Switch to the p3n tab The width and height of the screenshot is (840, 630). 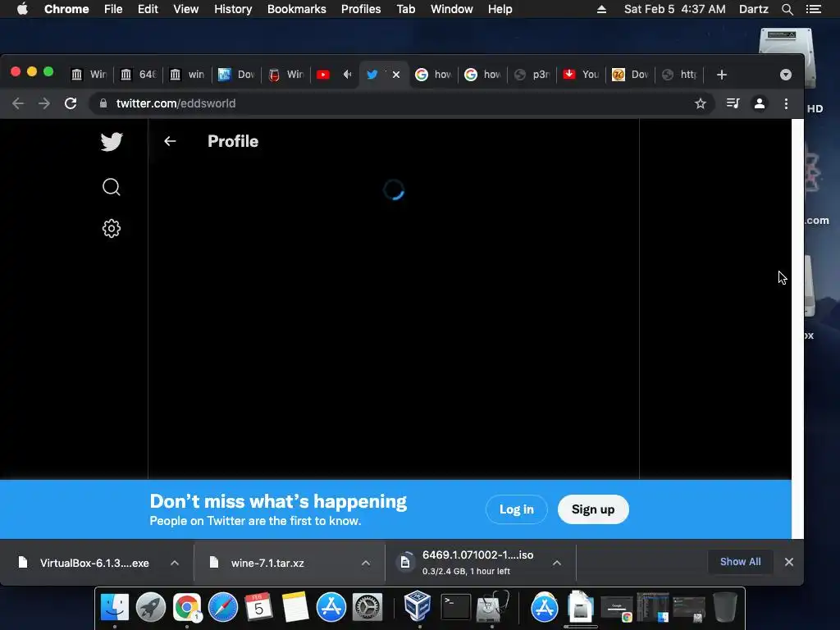pos(533,75)
